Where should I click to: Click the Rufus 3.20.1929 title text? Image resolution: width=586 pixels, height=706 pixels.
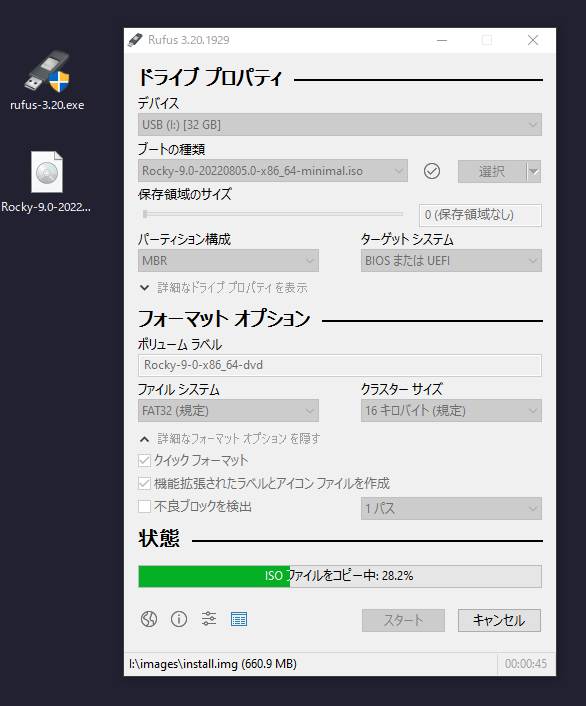pos(189,40)
